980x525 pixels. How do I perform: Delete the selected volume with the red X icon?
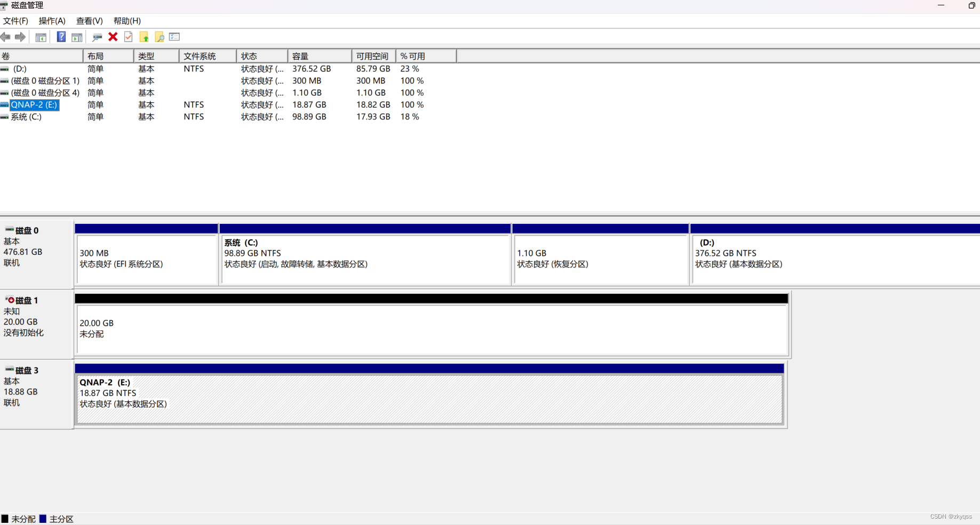coord(113,37)
